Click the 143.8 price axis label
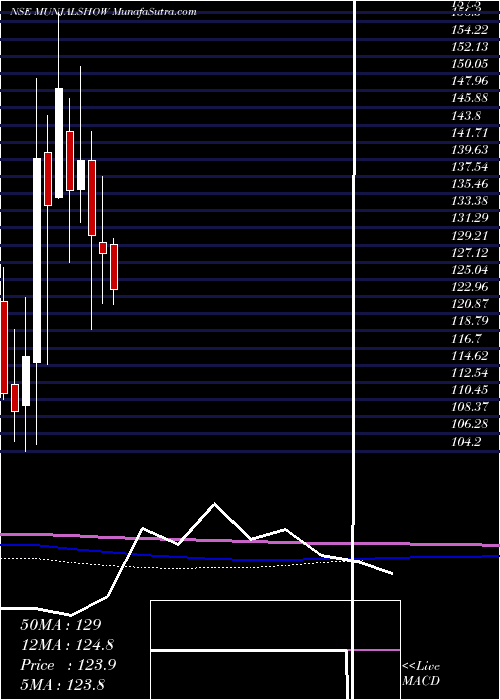Screen dimensions: 500x700 click(466, 115)
